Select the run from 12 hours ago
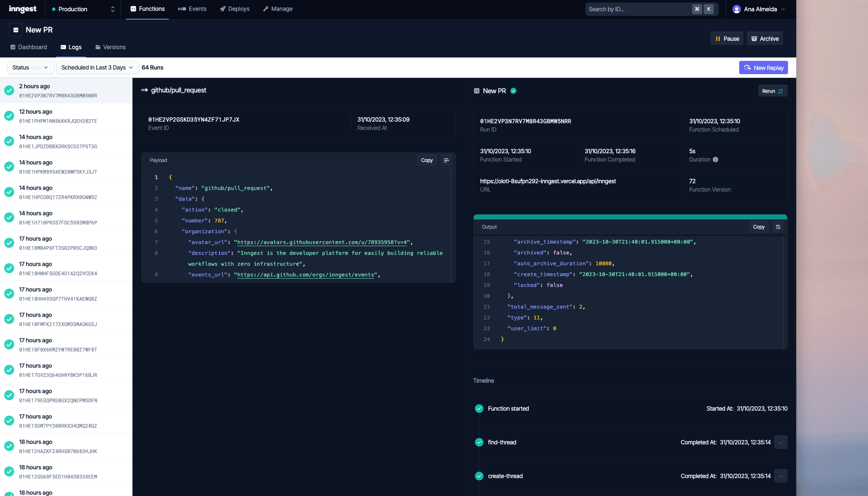 (x=66, y=116)
